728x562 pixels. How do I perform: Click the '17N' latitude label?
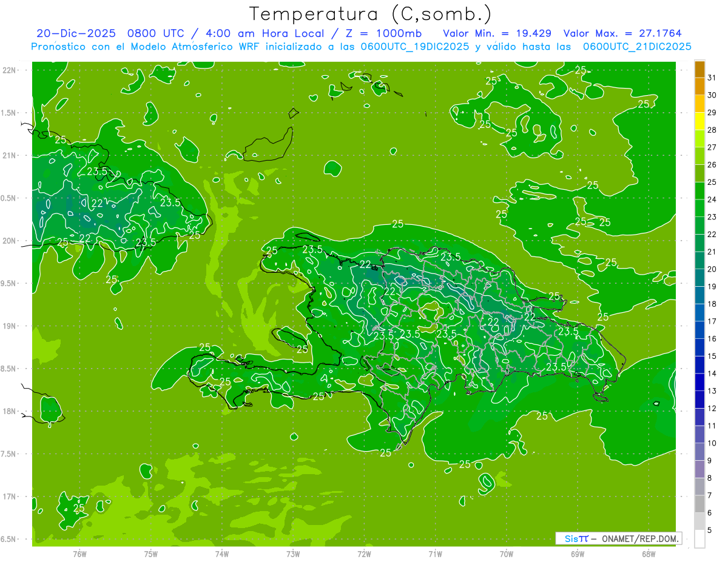9,497
